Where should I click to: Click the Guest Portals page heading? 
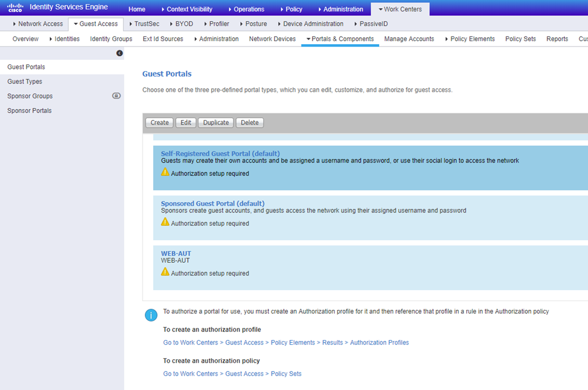[167, 74]
